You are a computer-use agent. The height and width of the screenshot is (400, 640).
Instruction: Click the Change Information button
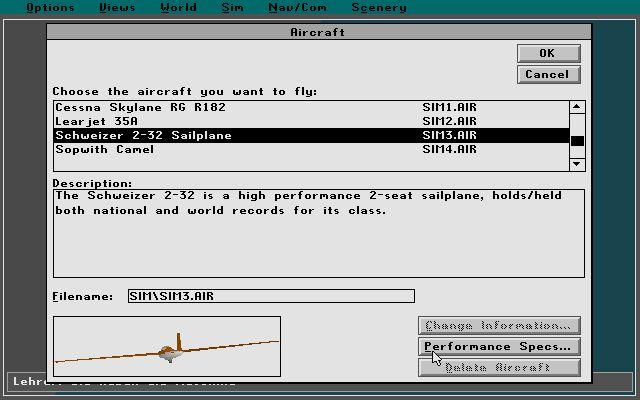499,326
